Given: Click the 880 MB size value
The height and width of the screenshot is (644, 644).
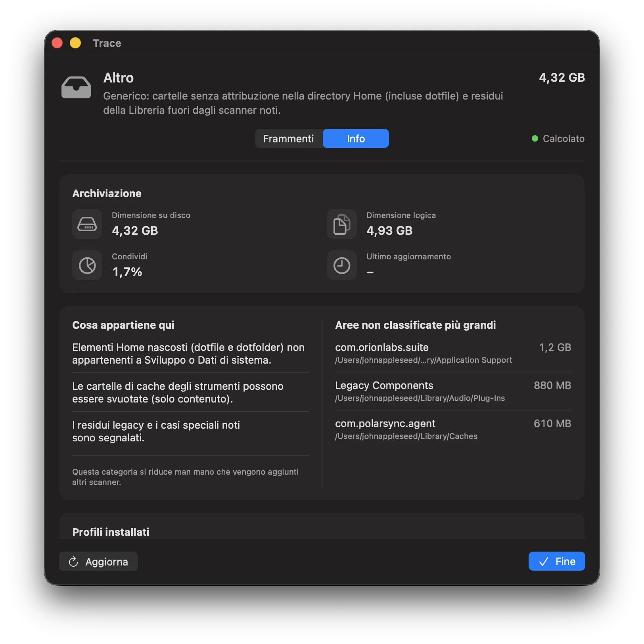Looking at the screenshot, I should coord(552,385).
